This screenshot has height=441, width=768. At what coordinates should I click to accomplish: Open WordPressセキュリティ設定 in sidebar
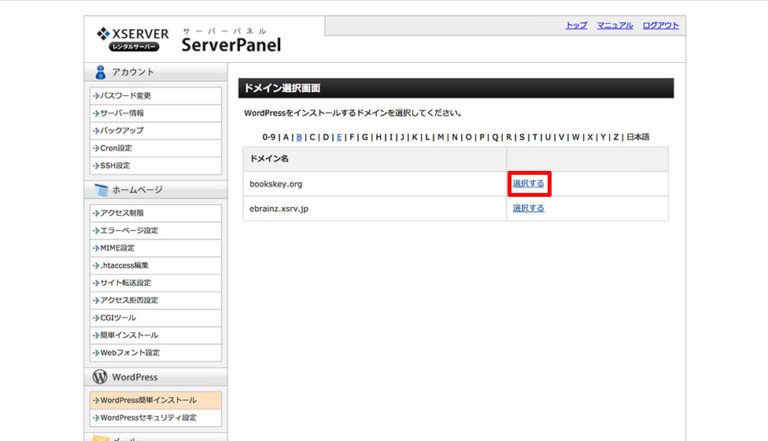click(x=156, y=418)
